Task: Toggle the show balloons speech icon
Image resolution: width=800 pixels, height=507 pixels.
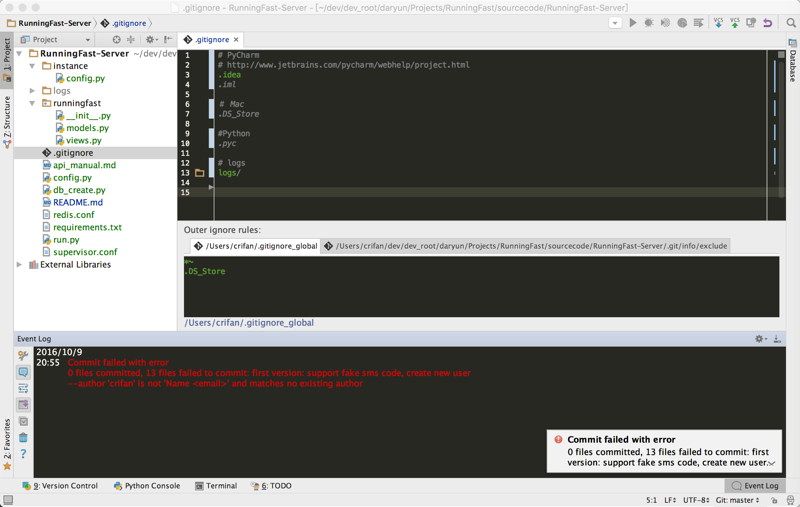Action: (23, 372)
